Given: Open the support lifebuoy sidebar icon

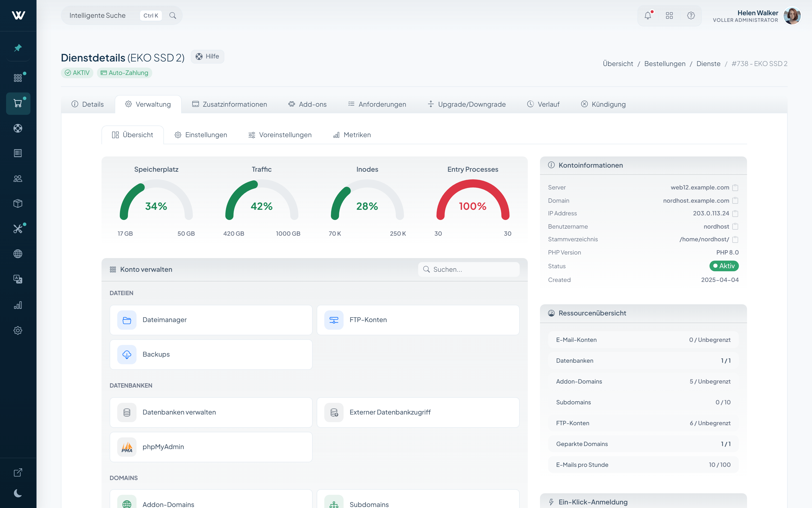Looking at the screenshot, I should (18, 128).
